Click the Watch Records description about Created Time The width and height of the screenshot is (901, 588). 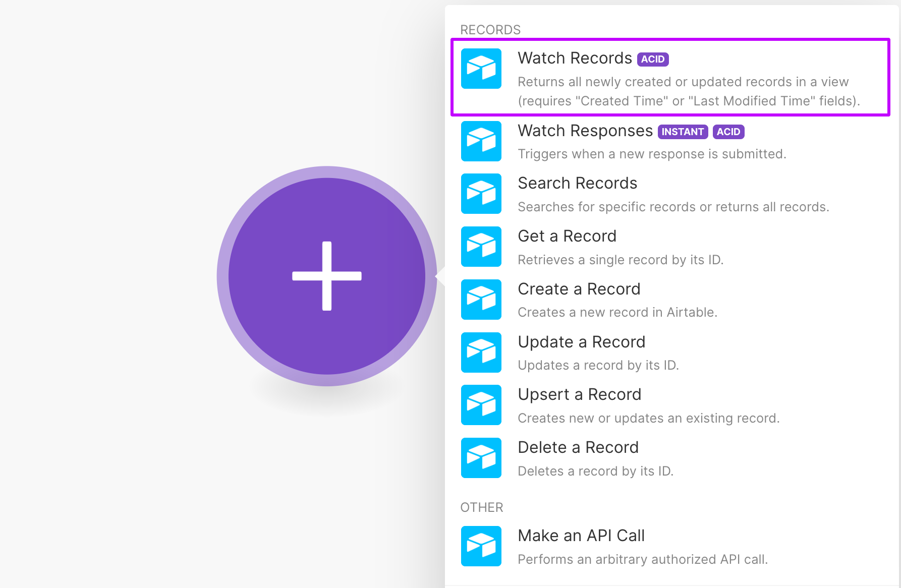(689, 91)
